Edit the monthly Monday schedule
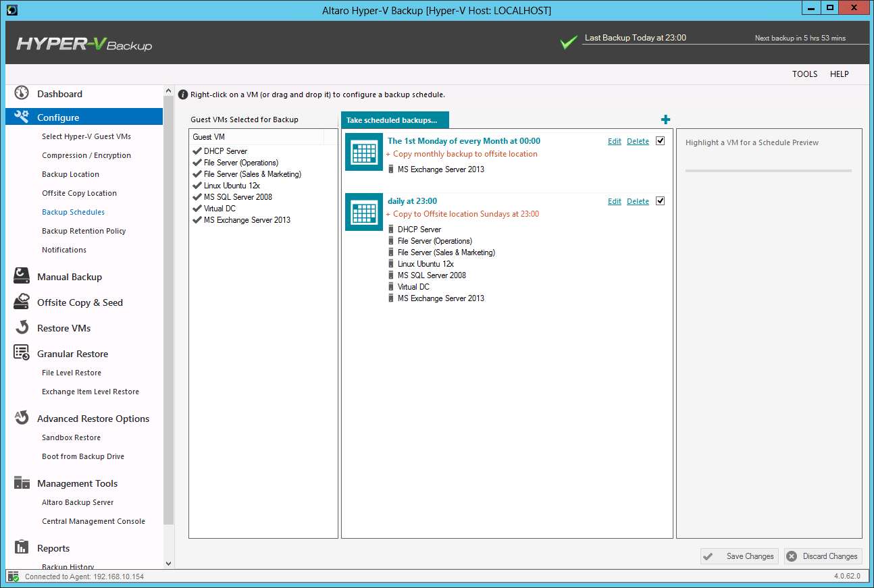This screenshot has height=588, width=874. point(615,141)
